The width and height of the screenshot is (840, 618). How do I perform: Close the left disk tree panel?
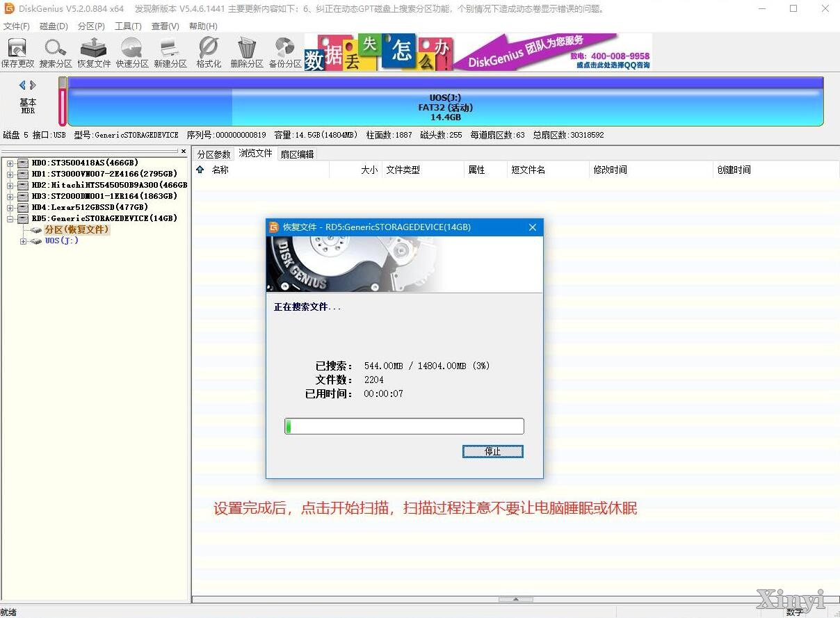[184, 152]
